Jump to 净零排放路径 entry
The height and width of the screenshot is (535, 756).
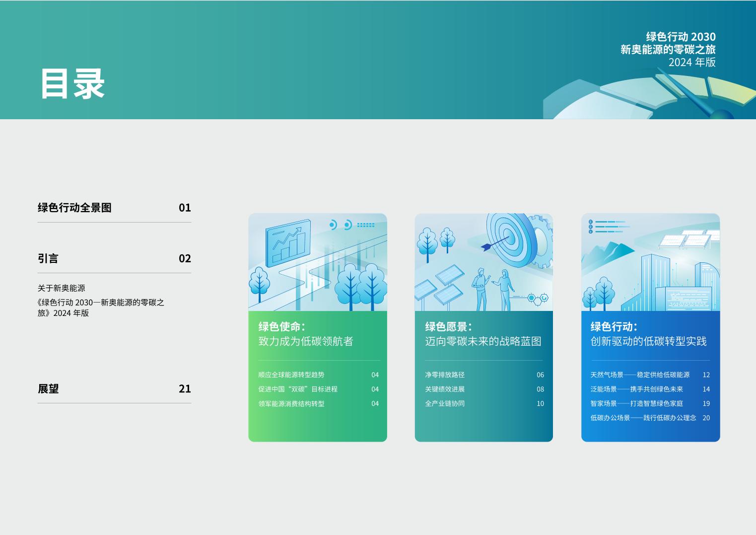tap(445, 375)
